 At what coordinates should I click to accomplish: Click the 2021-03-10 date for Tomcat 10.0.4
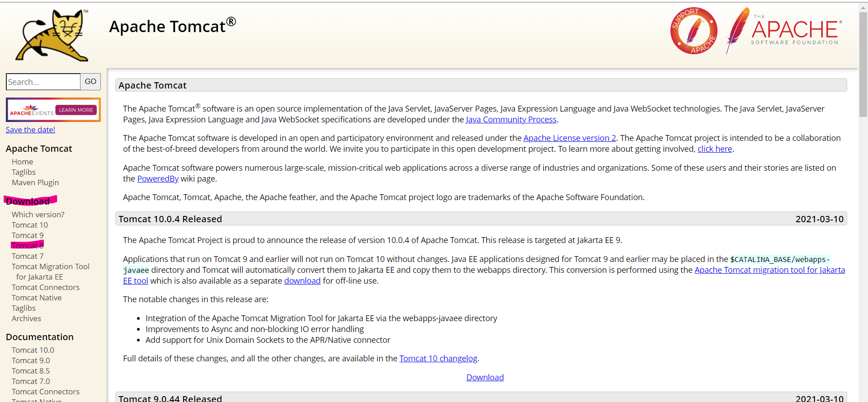pyautogui.click(x=820, y=219)
